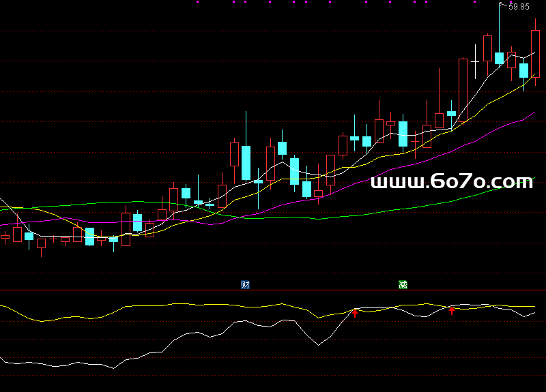Open the www.6o7o.com watermark link

(451, 181)
